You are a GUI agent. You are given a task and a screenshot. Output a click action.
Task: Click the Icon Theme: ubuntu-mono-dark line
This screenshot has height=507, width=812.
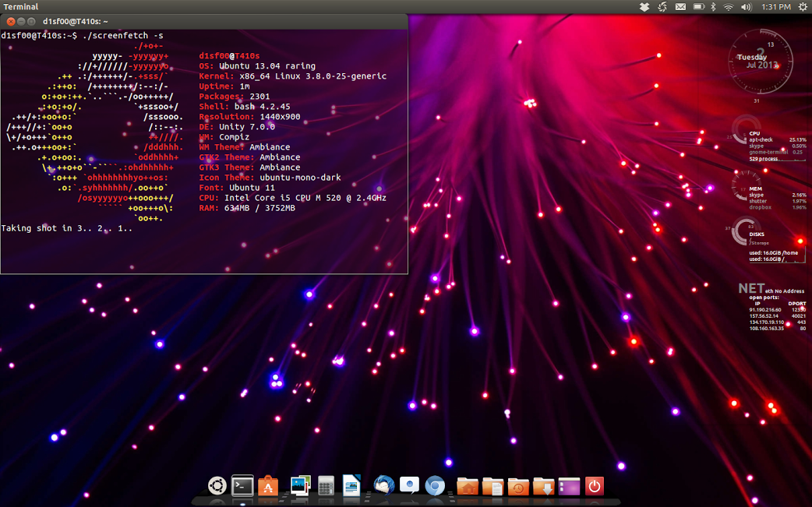coord(270,178)
